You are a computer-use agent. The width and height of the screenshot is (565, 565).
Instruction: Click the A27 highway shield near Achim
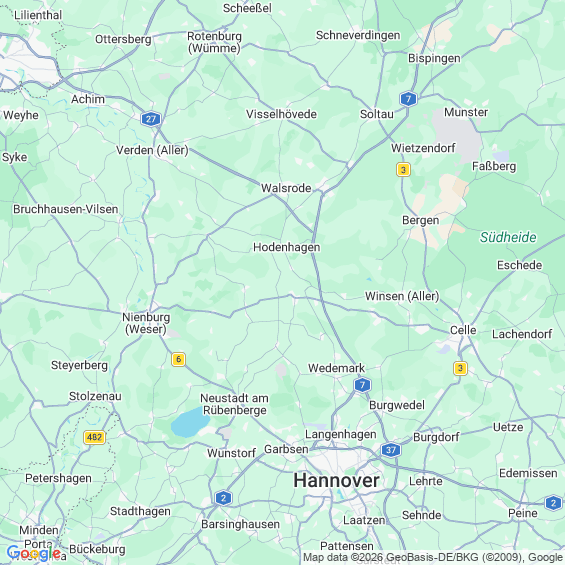[x=151, y=119]
